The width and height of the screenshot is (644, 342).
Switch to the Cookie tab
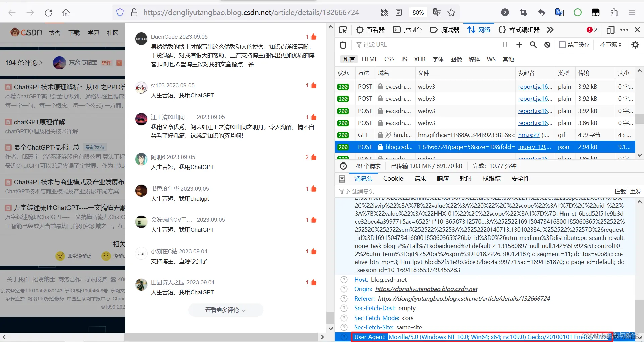click(x=393, y=178)
